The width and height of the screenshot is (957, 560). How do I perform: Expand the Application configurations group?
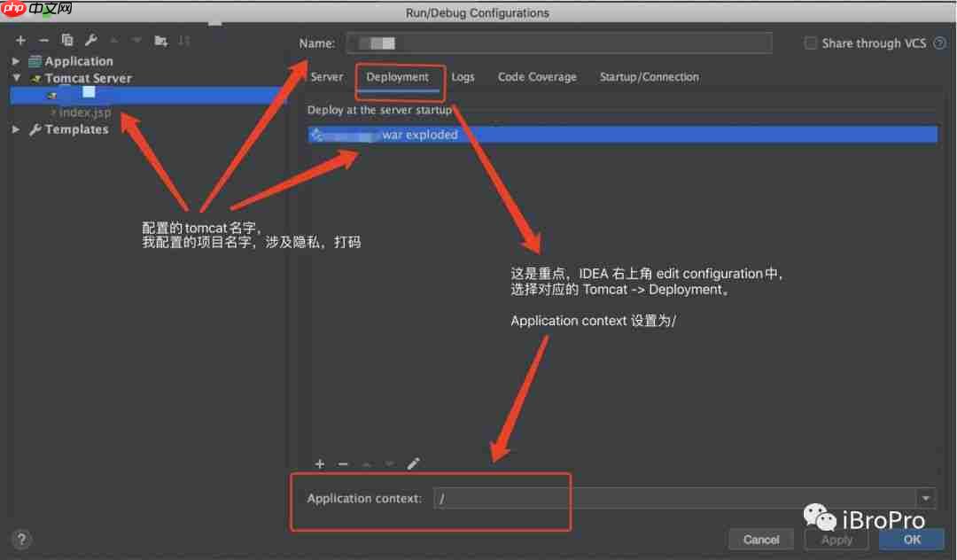click(14, 60)
